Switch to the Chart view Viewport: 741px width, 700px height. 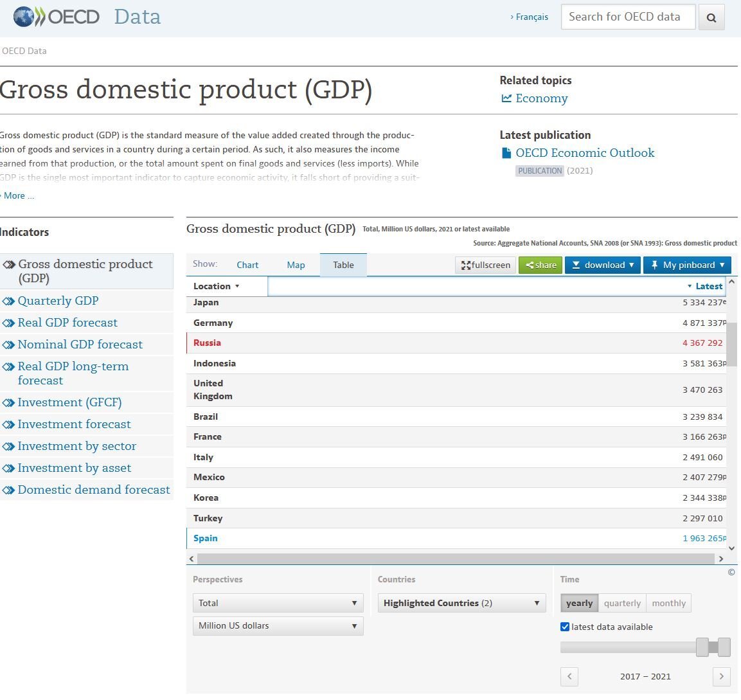pyautogui.click(x=247, y=265)
